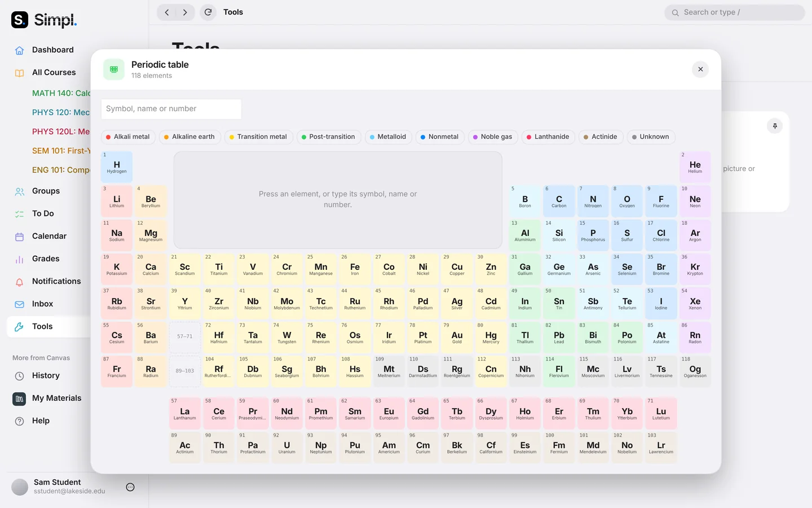Select the Iron (Fe) element
The width and height of the screenshot is (812, 508).
tap(355, 269)
